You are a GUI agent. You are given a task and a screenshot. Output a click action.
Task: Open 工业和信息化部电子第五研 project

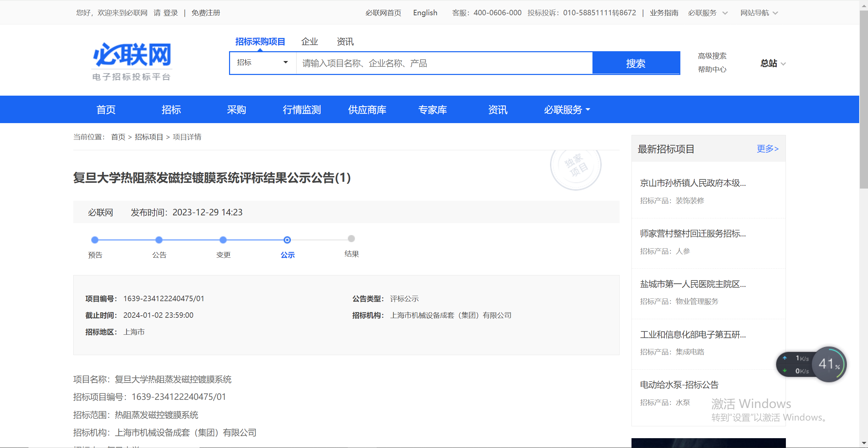click(693, 335)
